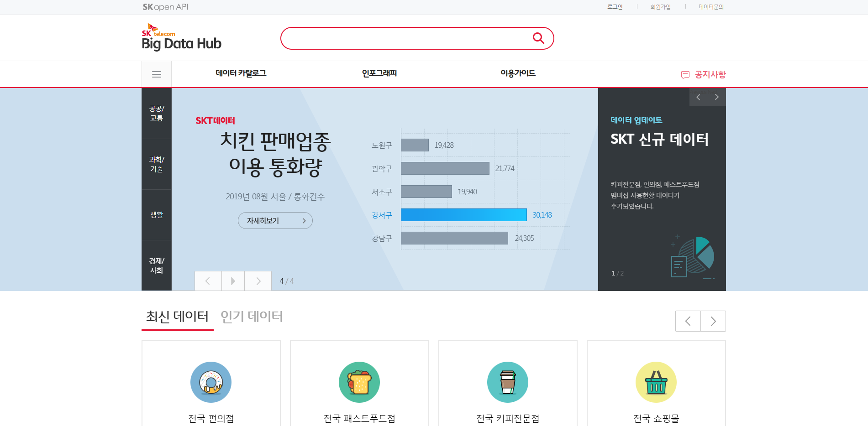Image resolution: width=868 pixels, height=426 pixels.
Task: Click the 로그인 link
Action: pos(615,7)
